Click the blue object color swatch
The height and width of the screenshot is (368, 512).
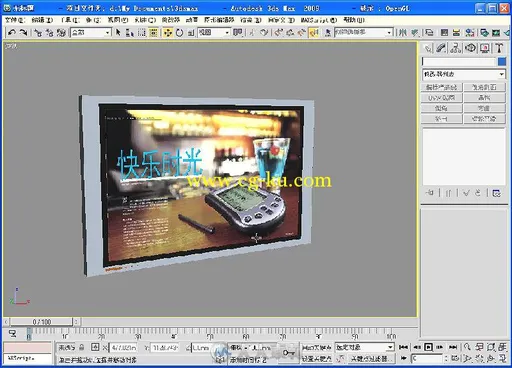(x=502, y=62)
